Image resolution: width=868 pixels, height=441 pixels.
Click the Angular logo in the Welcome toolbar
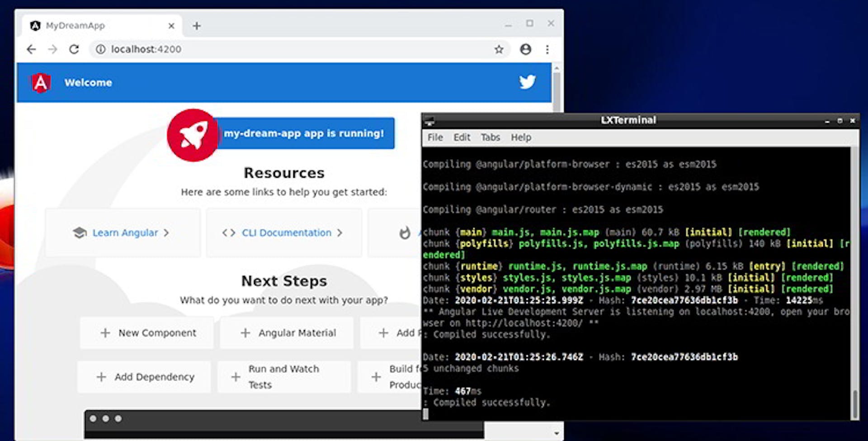(x=41, y=83)
